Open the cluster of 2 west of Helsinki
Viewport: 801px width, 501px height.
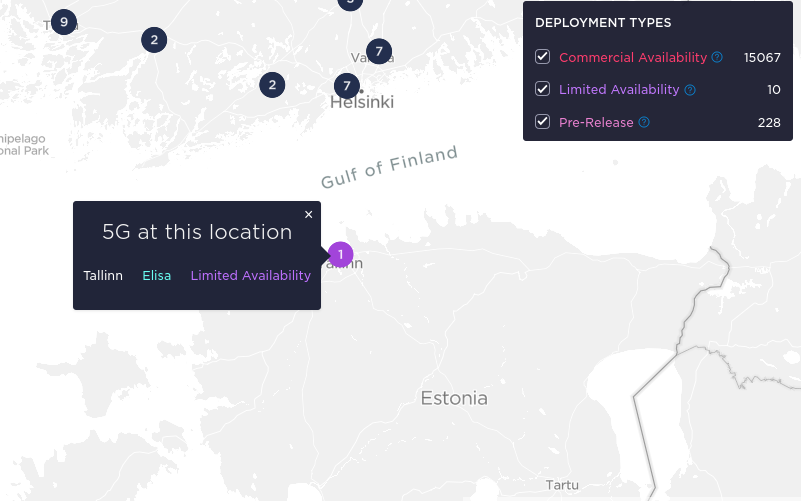coord(272,85)
